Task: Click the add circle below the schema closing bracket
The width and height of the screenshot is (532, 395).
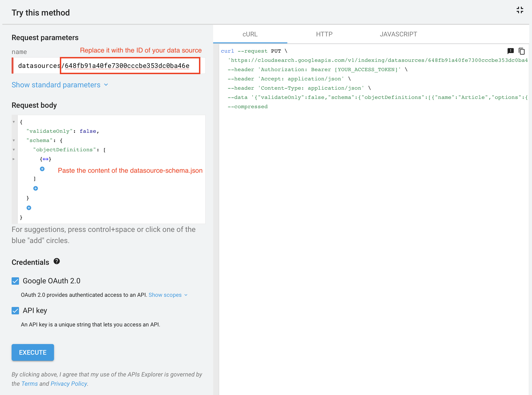Action: pos(35,188)
